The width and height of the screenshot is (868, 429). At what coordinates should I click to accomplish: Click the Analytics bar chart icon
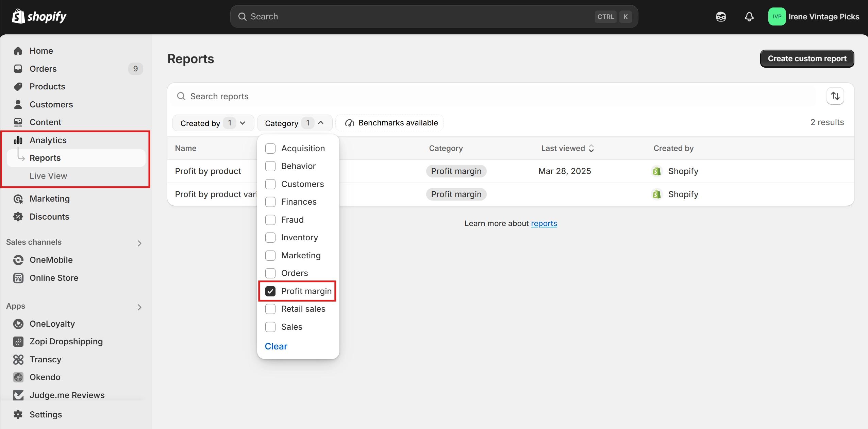tap(18, 140)
